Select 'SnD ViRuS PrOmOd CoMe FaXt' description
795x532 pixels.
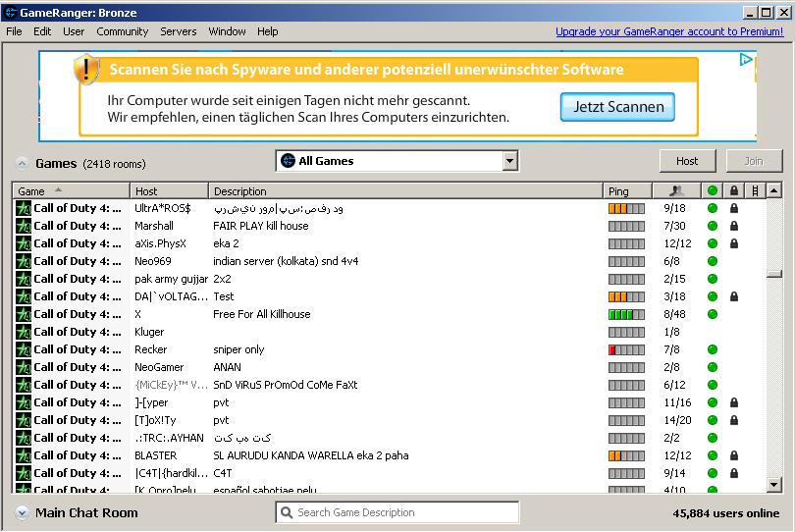tap(285, 385)
